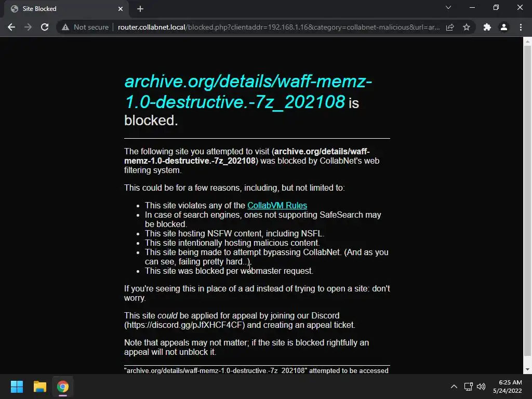Open the CollabVM Rules link
This screenshot has width=532, height=399.
coord(277,205)
